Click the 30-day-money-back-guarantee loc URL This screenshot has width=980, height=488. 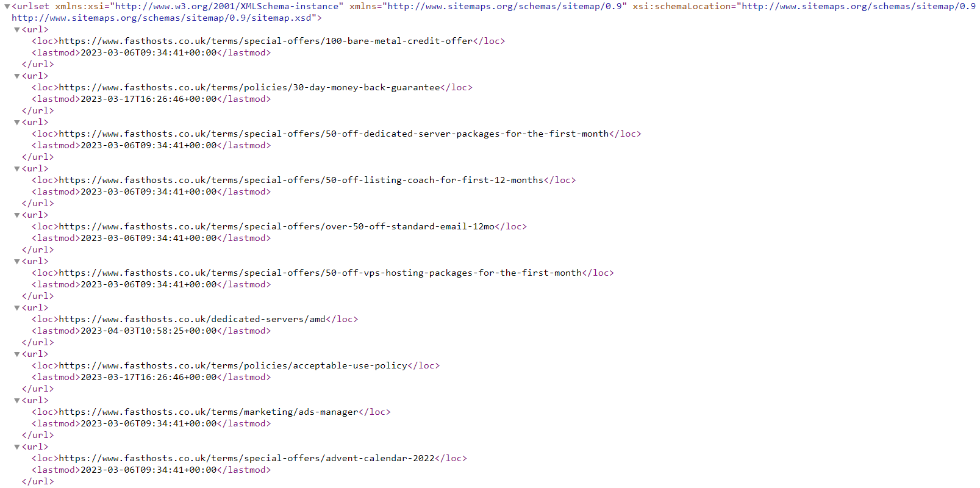click(x=249, y=87)
